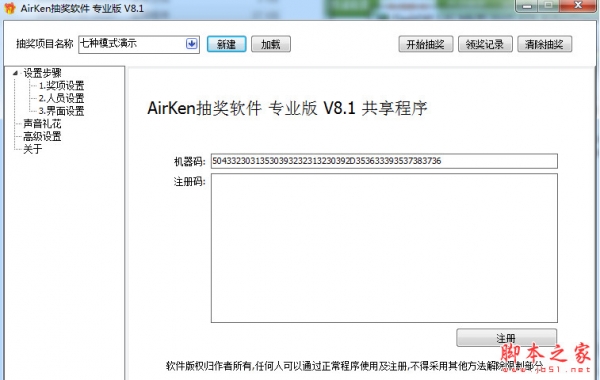Maximize the AirKen window
Viewport: 600px width, 380px height.
point(549,6)
